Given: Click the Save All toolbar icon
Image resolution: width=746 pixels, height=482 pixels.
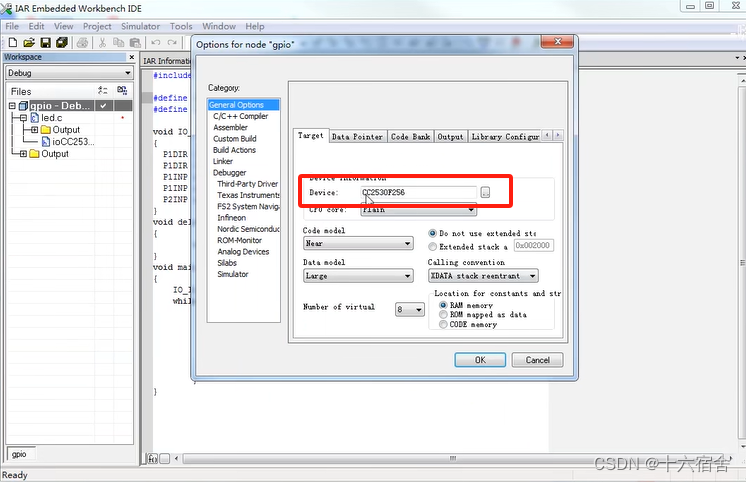Looking at the screenshot, I should 62,42.
